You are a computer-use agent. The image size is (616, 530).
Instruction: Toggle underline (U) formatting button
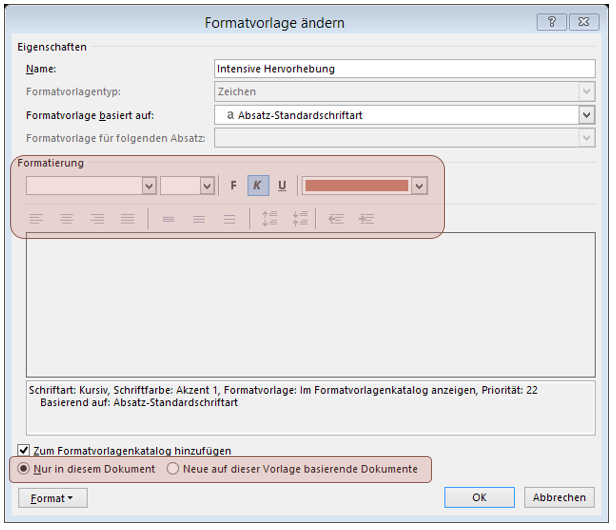click(281, 186)
